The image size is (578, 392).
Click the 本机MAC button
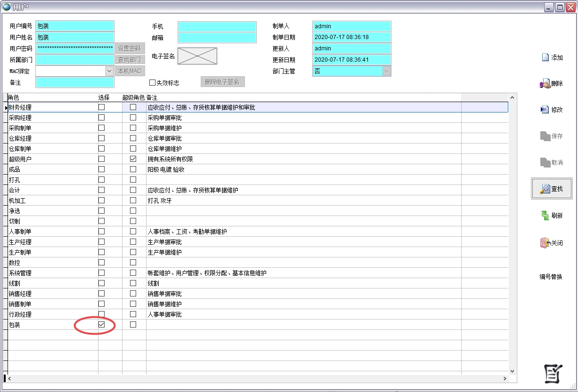click(x=130, y=71)
